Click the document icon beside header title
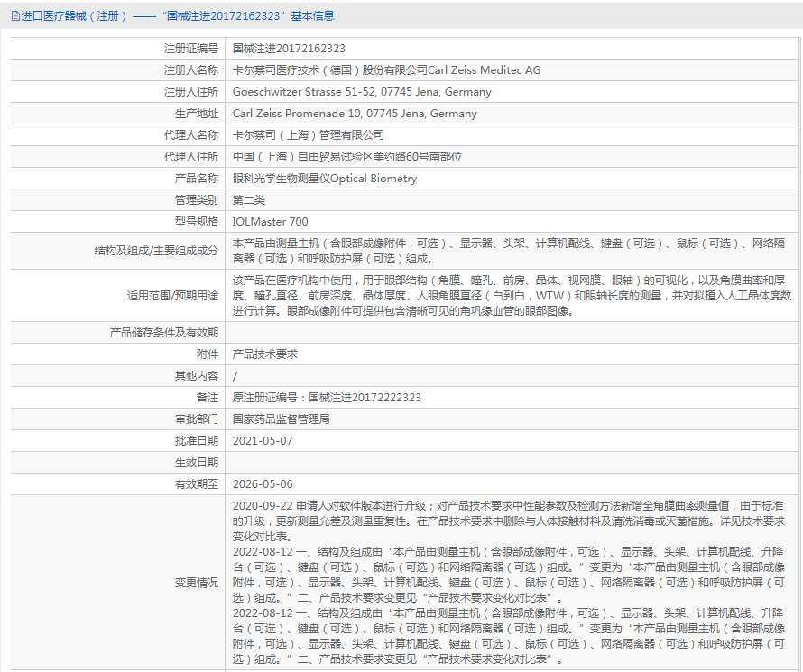 point(15,16)
